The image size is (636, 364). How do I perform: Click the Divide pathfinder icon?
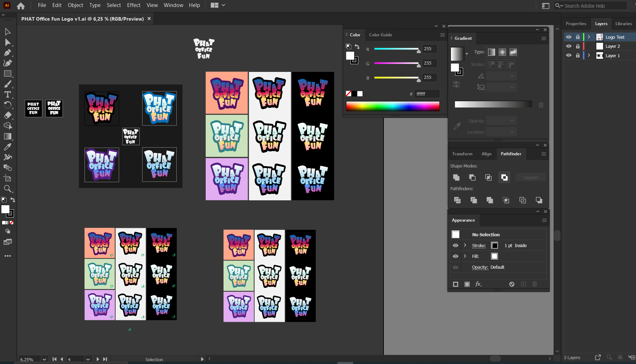click(457, 200)
